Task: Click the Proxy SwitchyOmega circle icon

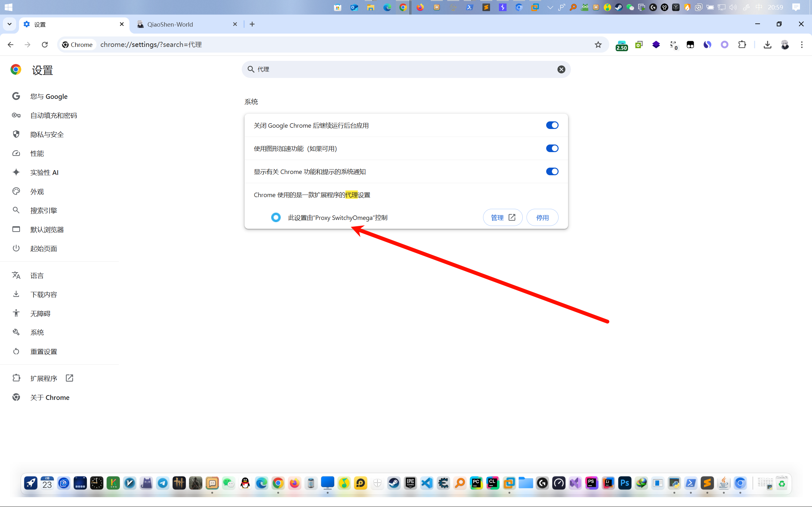Action: click(x=276, y=218)
